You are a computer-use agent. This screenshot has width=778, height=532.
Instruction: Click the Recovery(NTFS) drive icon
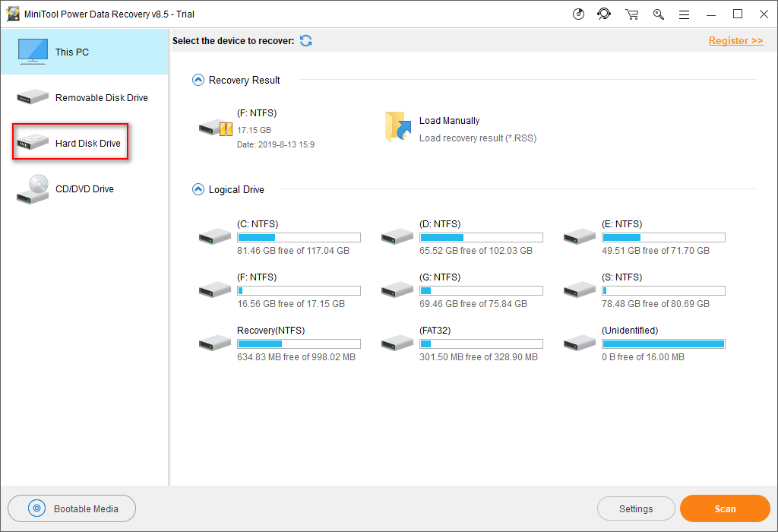[215, 343]
